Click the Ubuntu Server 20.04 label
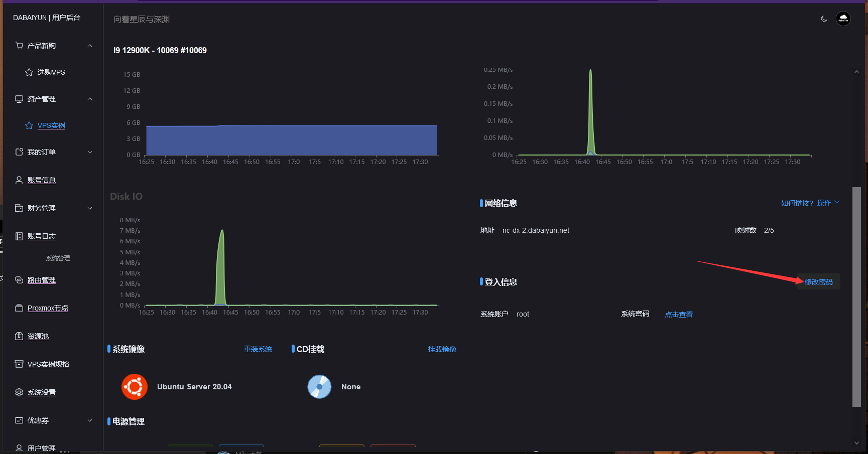Screen dimensions: 868x454 point(194,387)
